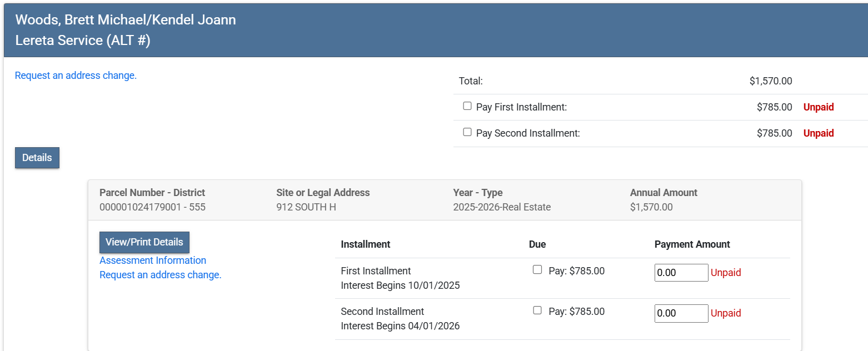Screen dimensions: 868x351
Task: Click the Details button
Action: 37,158
